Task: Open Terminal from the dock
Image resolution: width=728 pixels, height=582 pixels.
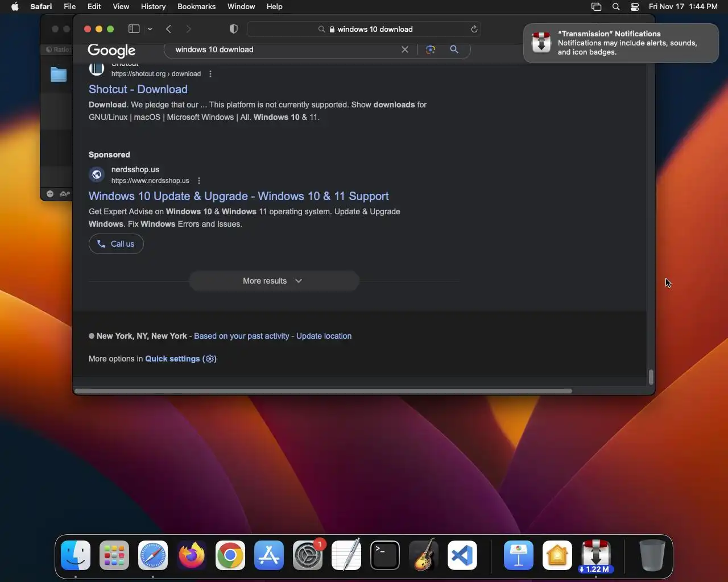Action: pos(385,555)
